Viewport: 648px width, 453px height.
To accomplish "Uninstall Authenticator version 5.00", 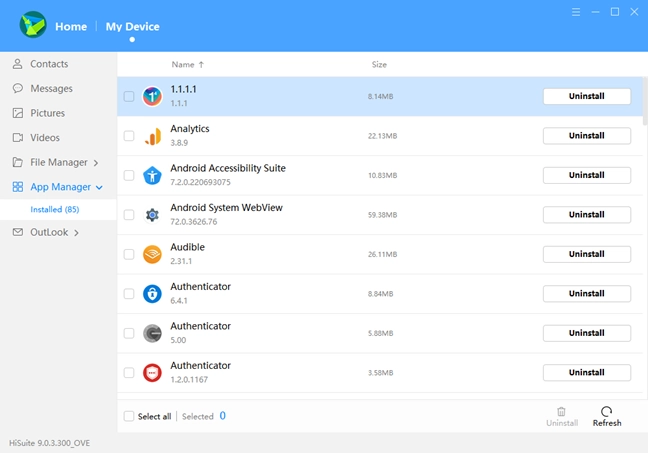I will click(586, 333).
